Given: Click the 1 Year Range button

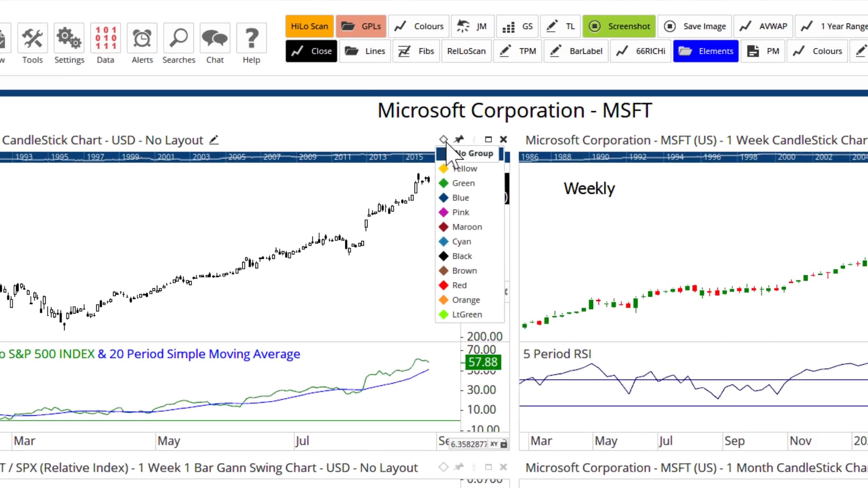Looking at the screenshot, I should pyautogui.click(x=833, y=26).
